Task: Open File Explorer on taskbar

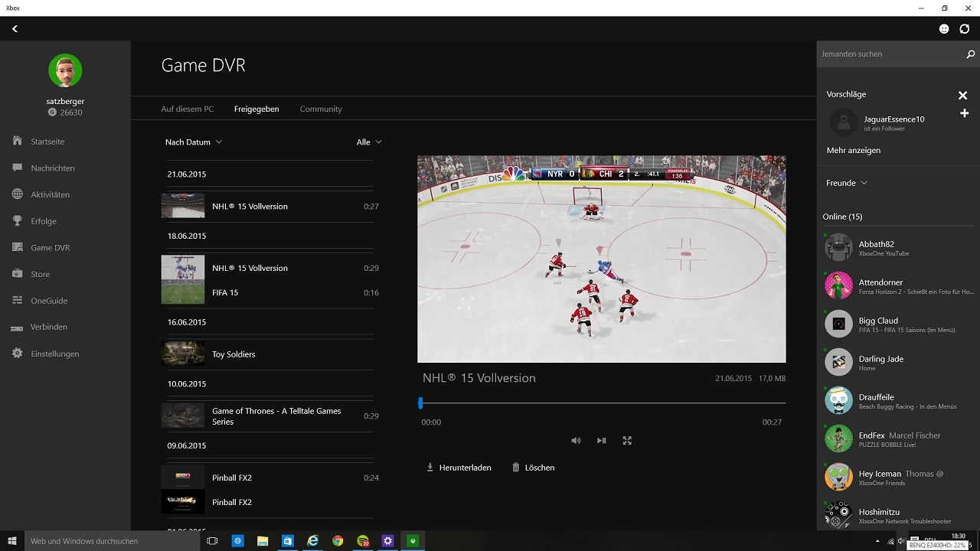Action: 263,541
